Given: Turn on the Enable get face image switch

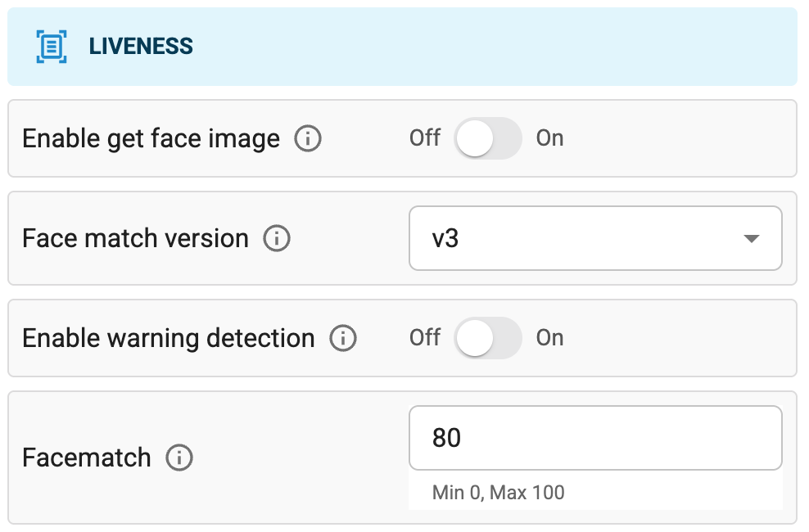Looking at the screenshot, I should [x=487, y=138].
